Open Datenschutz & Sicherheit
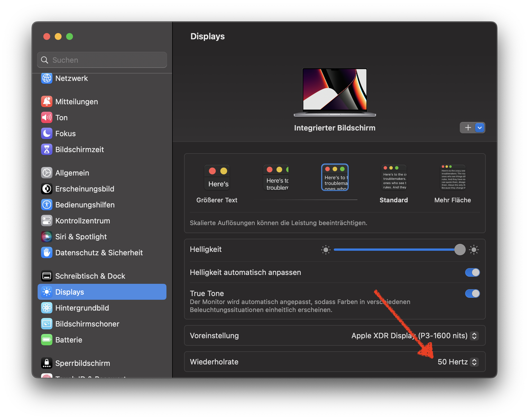This screenshot has width=529, height=420. 102,252
